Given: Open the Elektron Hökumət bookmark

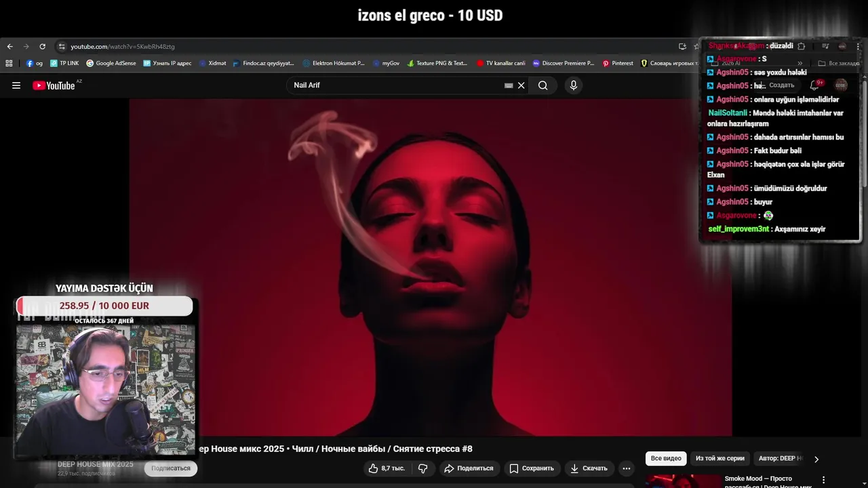Looking at the screenshot, I should pos(334,63).
